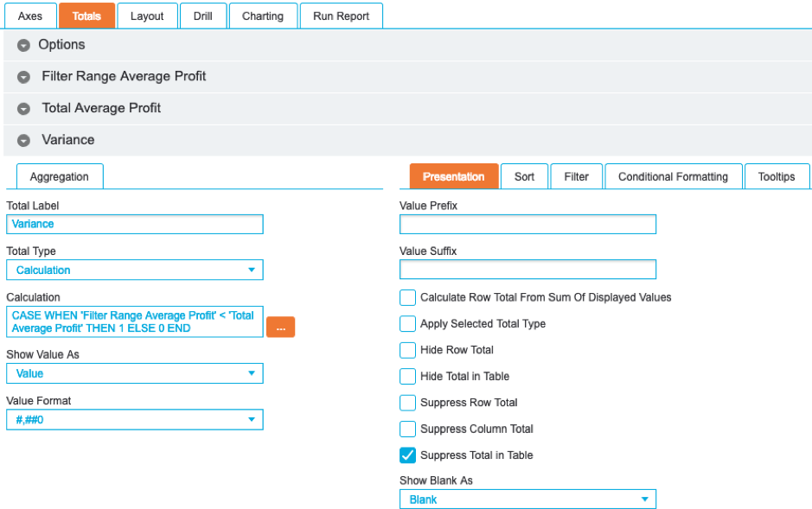Image resolution: width=812 pixels, height=509 pixels.
Task: Open calculation editor with ellipsis button
Action: (280, 328)
